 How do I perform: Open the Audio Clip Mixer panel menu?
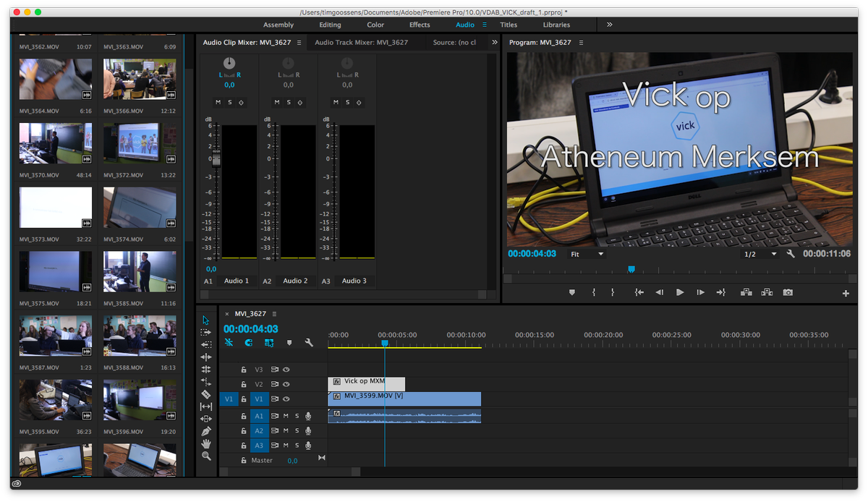click(299, 43)
